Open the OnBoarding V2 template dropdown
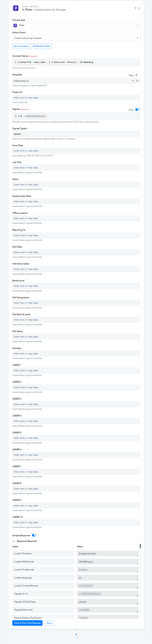 pos(74,81)
